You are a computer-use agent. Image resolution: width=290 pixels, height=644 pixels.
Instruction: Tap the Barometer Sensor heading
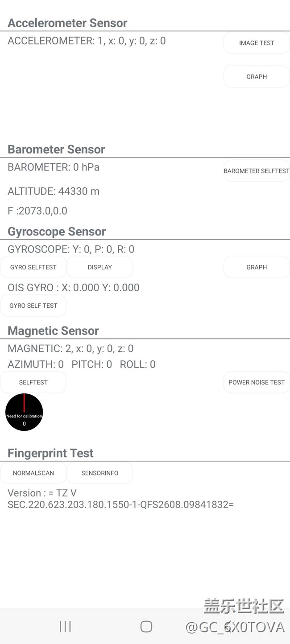(x=56, y=149)
